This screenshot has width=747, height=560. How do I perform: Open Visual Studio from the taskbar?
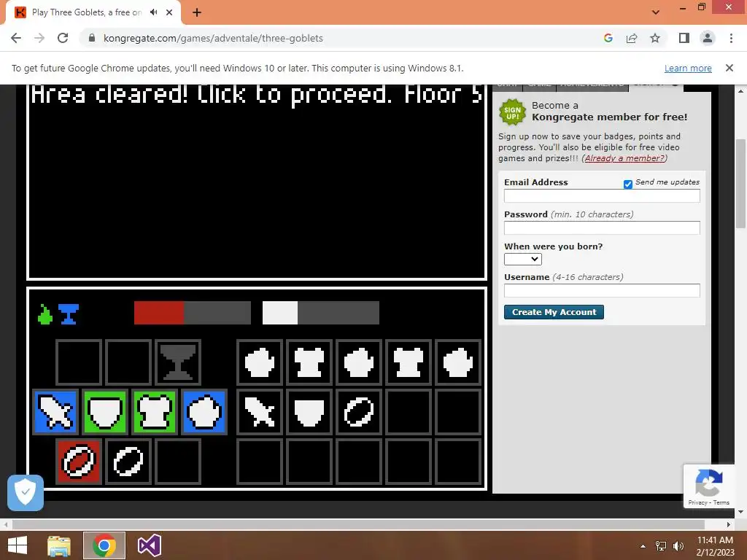[150, 545]
